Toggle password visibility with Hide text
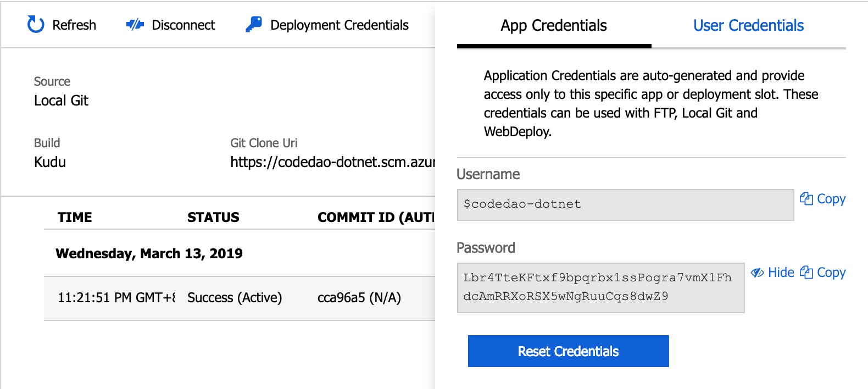 781,273
